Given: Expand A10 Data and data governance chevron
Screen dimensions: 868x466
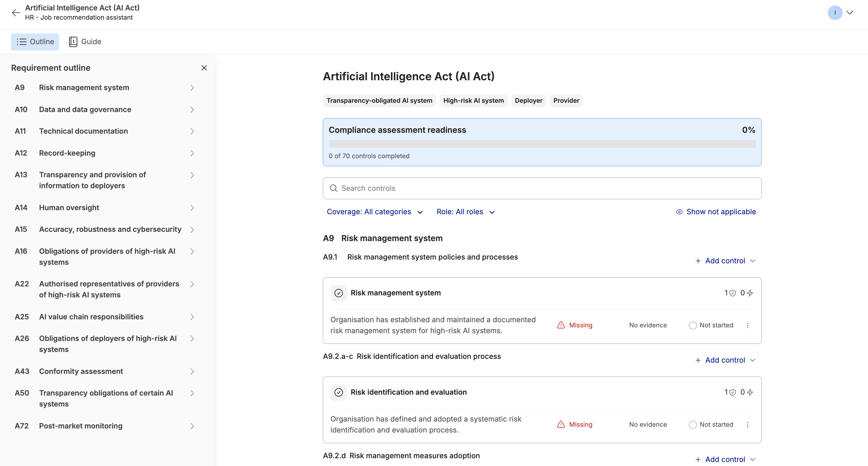Looking at the screenshot, I should [x=192, y=109].
